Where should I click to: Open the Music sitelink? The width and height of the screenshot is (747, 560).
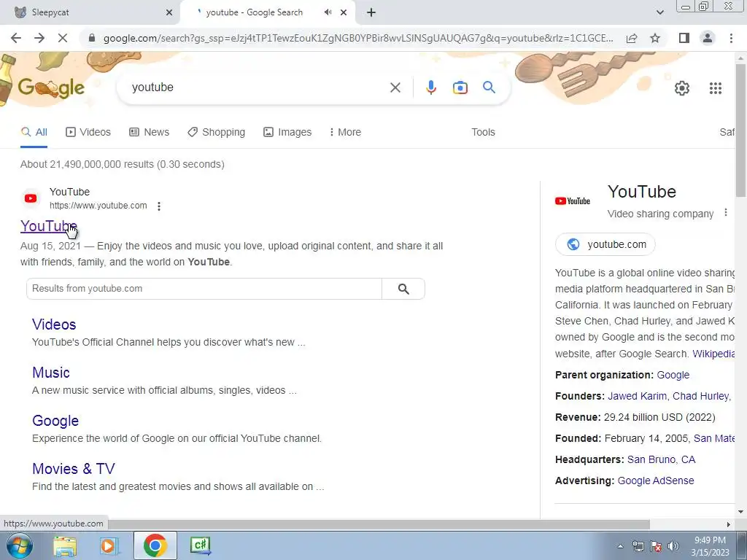point(51,373)
